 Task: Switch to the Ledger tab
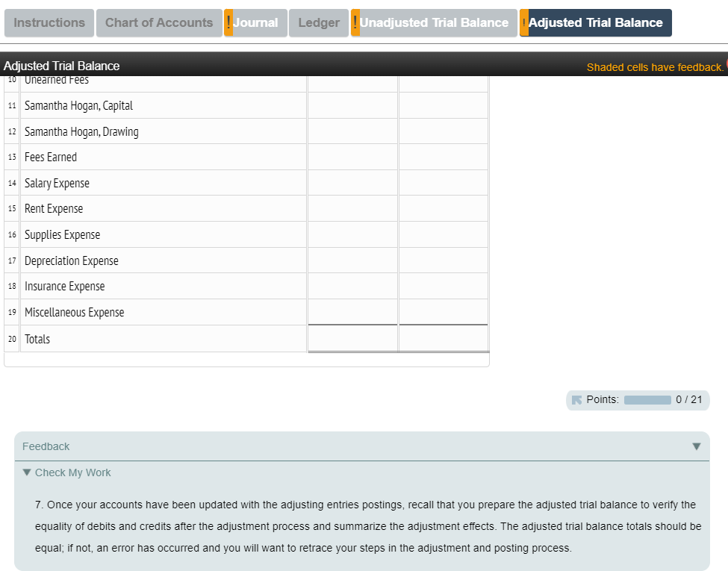pos(319,22)
